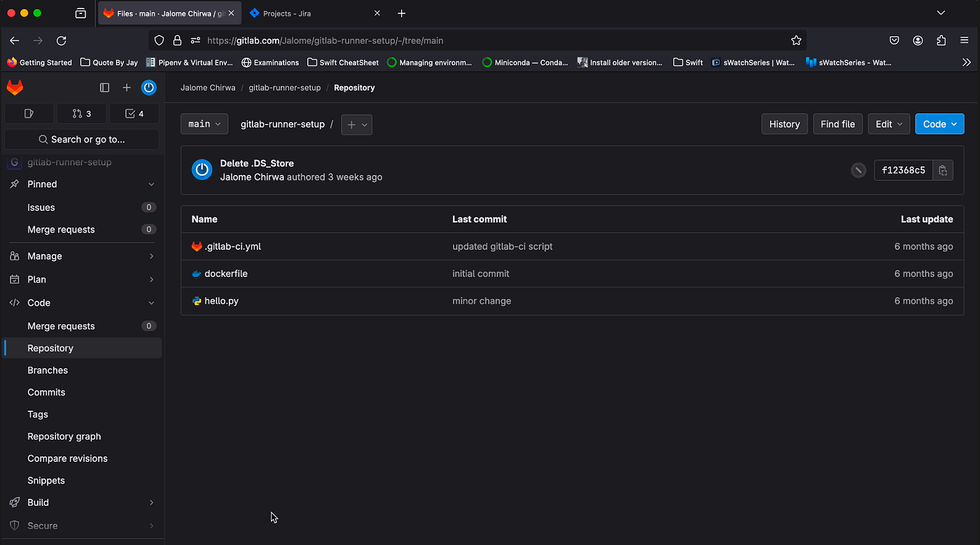This screenshot has width=980, height=545.
Task: Click the browser back arrow
Action: pyautogui.click(x=15, y=41)
